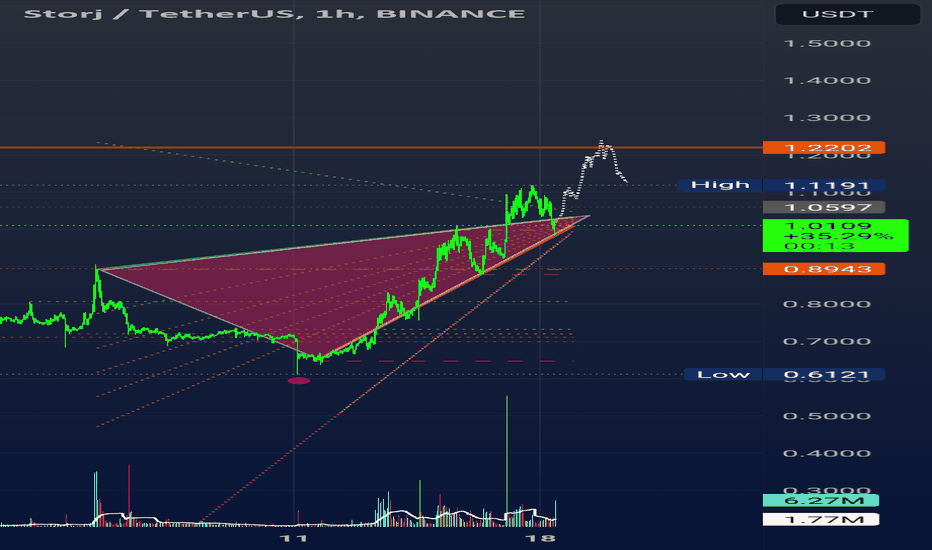The image size is (932, 550).
Task: Click the 6.27M volume label
Action: pyautogui.click(x=821, y=501)
